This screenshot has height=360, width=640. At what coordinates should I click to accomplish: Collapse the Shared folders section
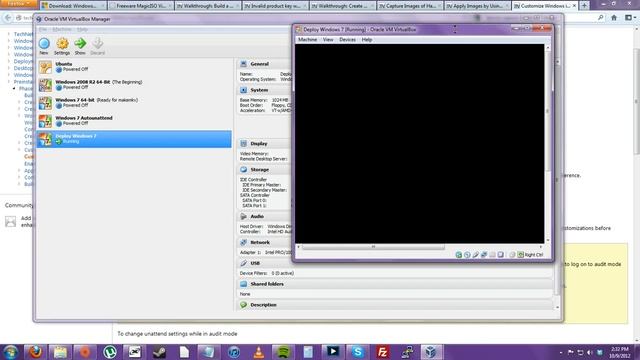(x=267, y=284)
